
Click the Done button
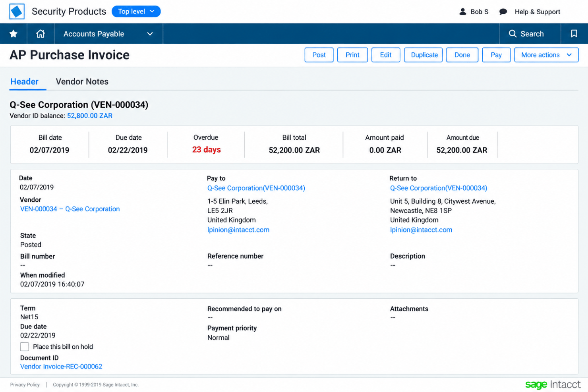(x=462, y=55)
